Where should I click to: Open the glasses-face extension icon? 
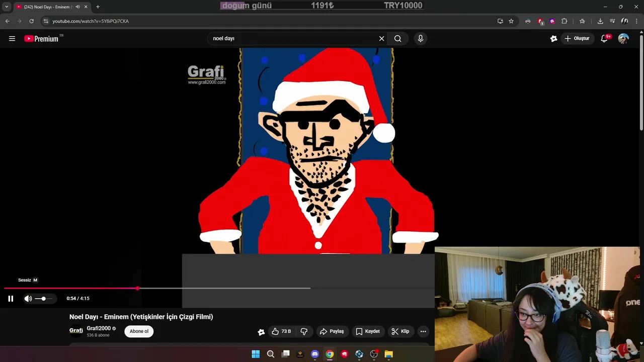pos(528,21)
